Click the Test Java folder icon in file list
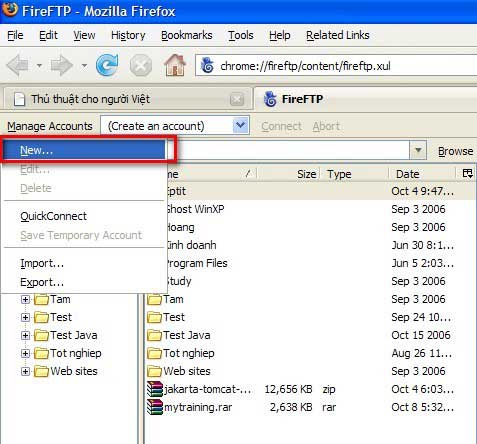Image resolution: width=477 pixels, height=444 pixels. (154, 335)
